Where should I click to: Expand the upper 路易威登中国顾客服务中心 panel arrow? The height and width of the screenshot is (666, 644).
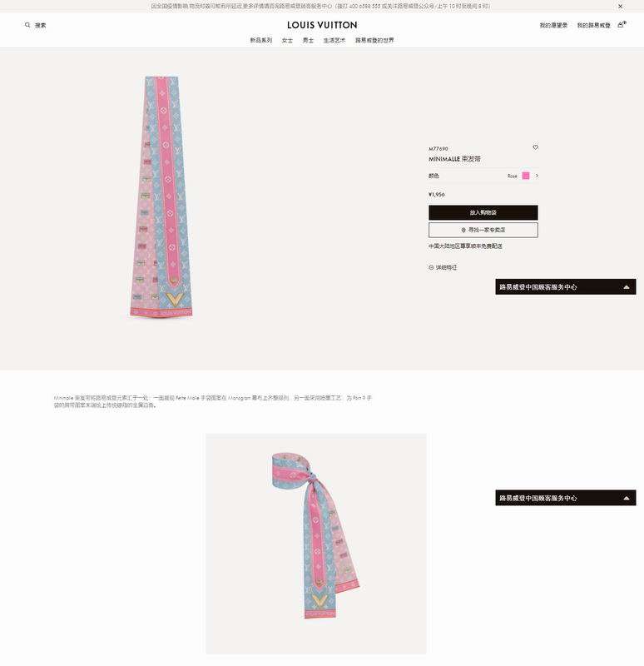coord(627,287)
